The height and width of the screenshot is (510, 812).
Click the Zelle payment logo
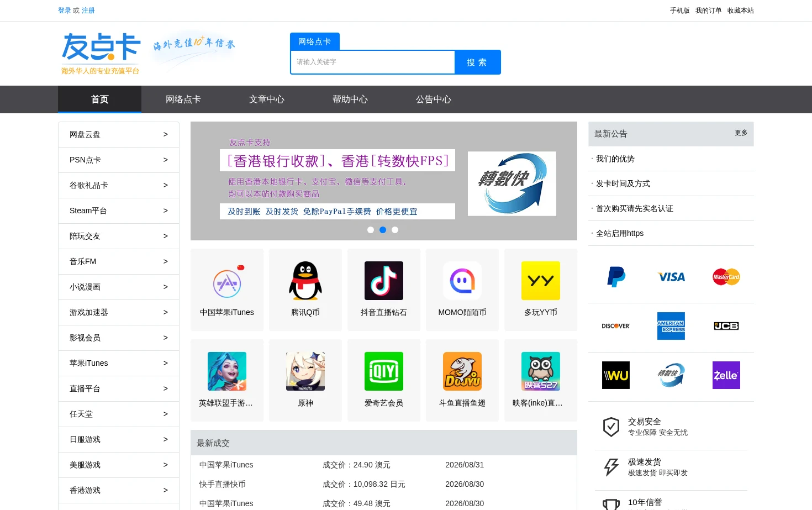click(x=726, y=375)
